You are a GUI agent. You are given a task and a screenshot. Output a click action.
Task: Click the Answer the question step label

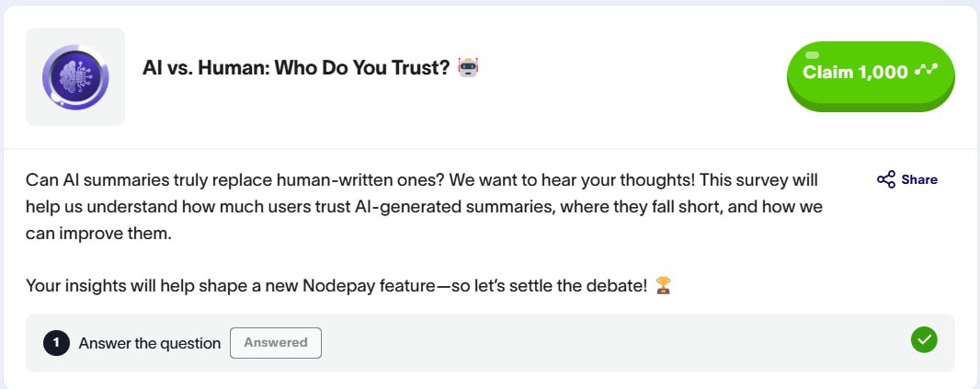[150, 343]
